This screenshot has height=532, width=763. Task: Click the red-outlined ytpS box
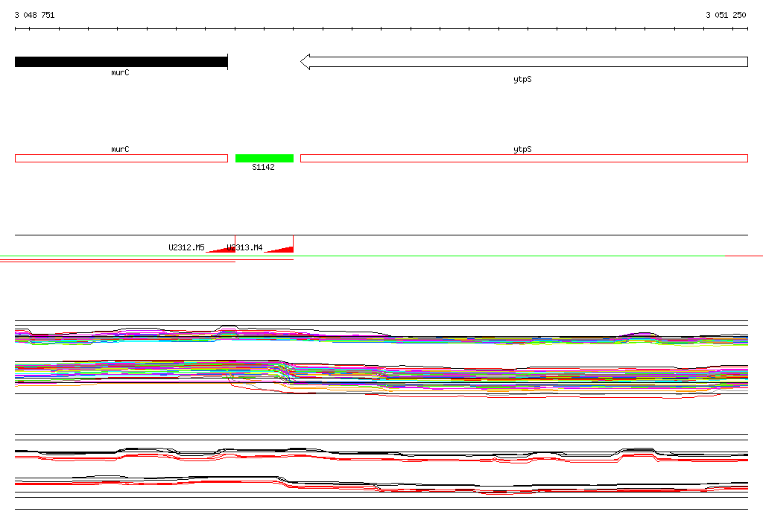coord(524,158)
